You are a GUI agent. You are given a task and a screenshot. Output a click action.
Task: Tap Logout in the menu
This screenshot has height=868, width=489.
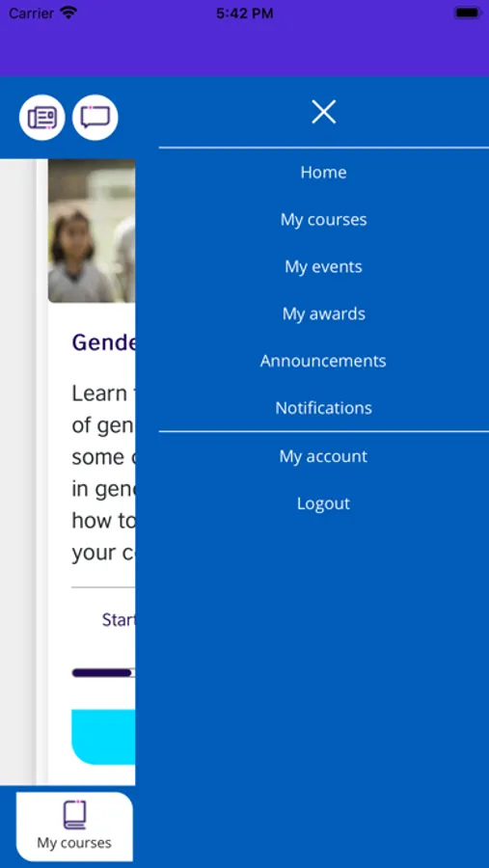coord(323,503)
